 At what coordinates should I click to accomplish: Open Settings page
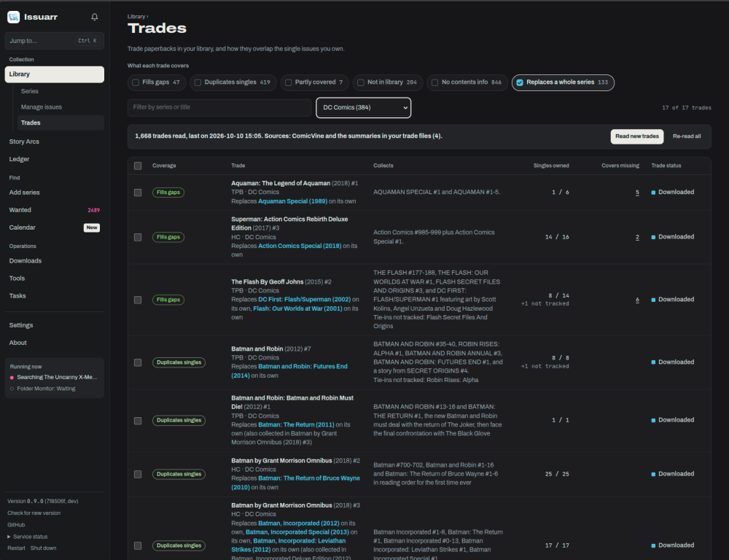pos(21,325)
